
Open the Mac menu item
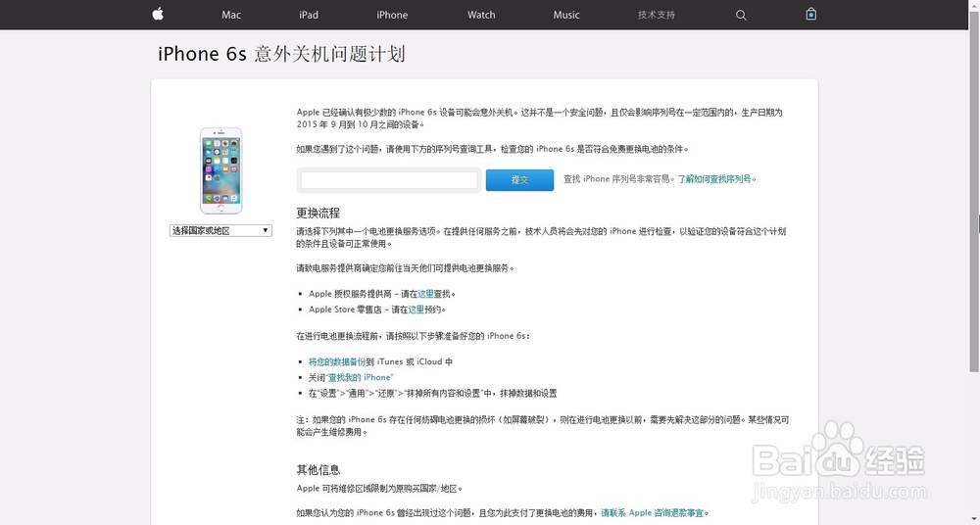(x=231, y=15)
